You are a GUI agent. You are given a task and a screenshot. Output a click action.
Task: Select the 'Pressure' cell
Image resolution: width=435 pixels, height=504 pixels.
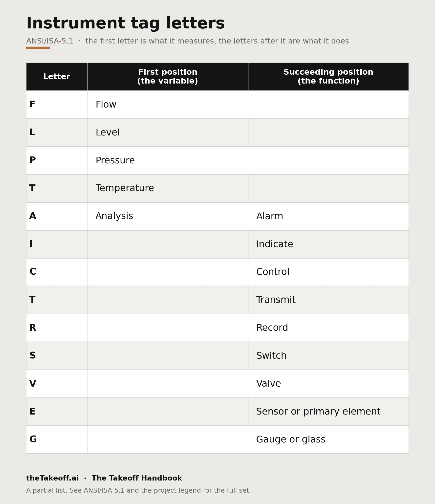[168, 160]
